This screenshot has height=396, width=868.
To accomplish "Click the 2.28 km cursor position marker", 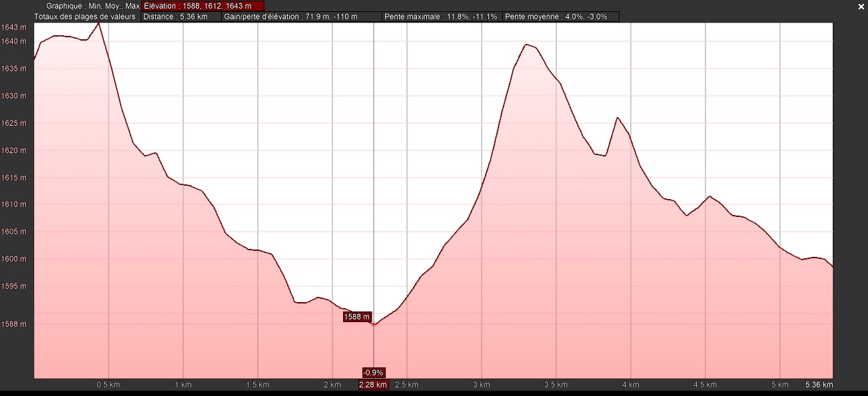I will 372,385.
